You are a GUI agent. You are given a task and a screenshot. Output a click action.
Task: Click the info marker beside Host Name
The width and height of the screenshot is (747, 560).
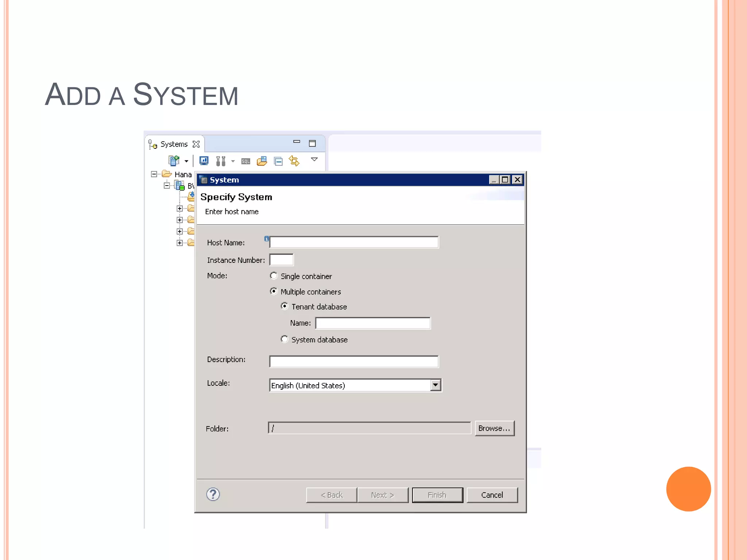coord(267,238)
